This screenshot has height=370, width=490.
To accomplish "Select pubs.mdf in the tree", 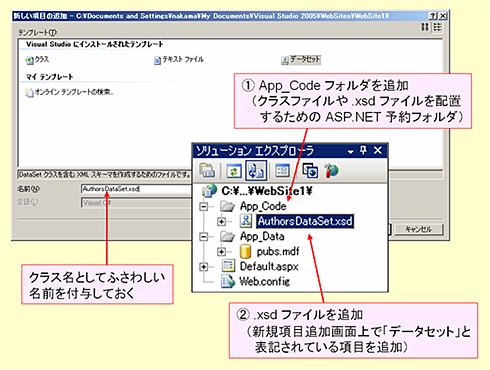I will pos(278,252).
